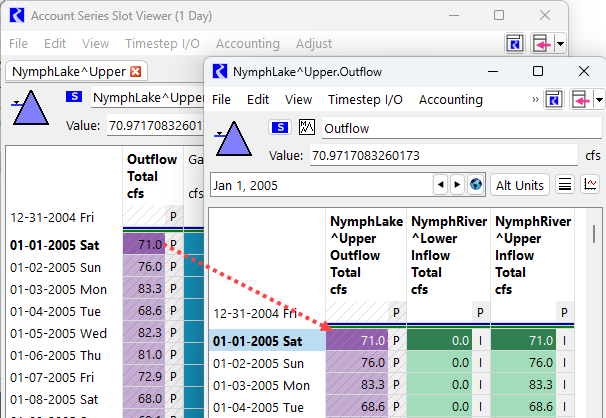Click workspace icon in Outflow window toolbar
Screen dimensions: 606x418
[553, 100]
